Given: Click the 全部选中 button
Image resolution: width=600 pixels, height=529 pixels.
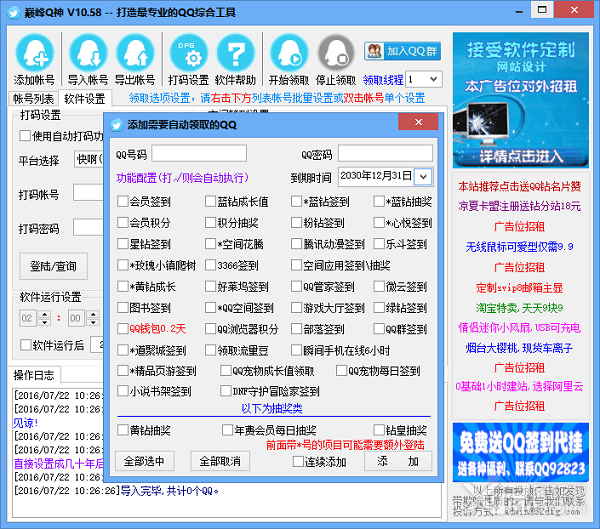Looking at the screenshot, I should coord(145,461).
